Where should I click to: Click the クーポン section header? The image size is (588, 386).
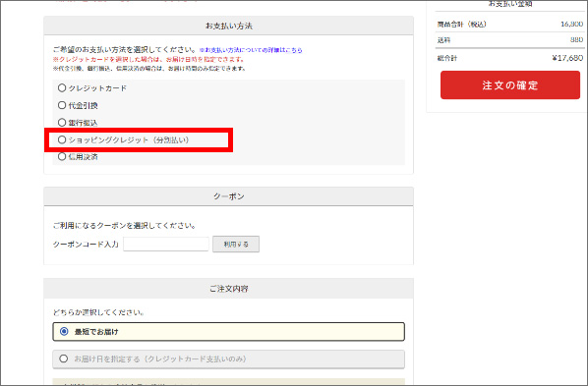(x=229, y=196)
